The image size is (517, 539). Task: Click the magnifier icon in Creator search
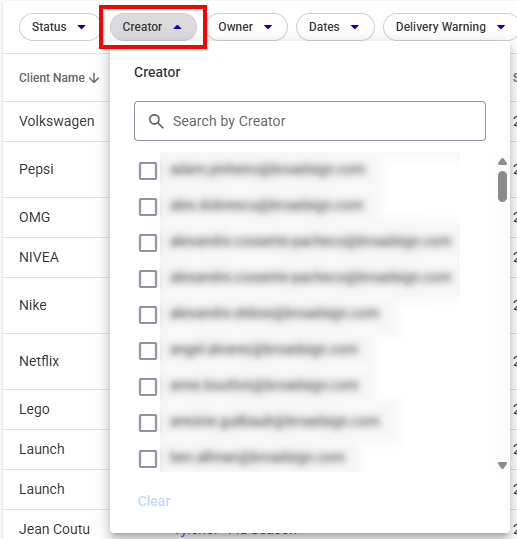156,121
